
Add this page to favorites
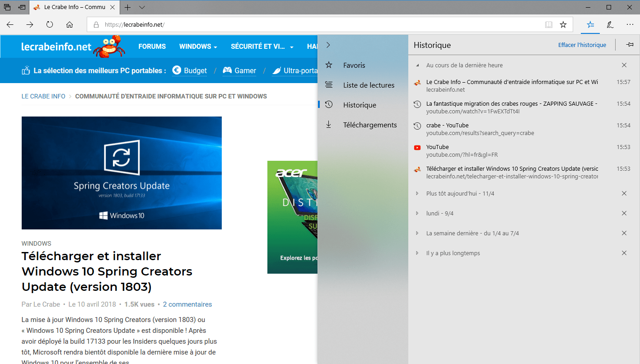click(x=563, y=25)
